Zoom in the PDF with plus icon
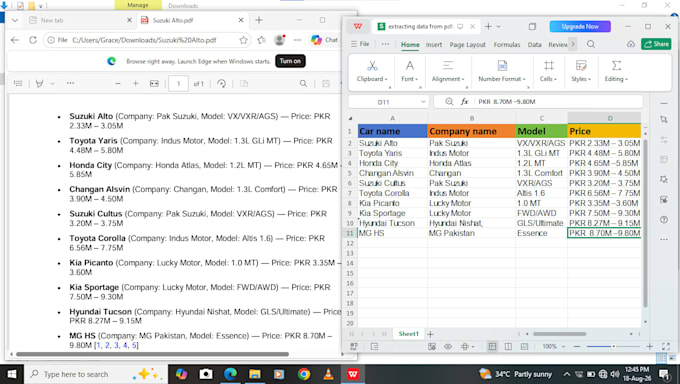 point(135,83)
